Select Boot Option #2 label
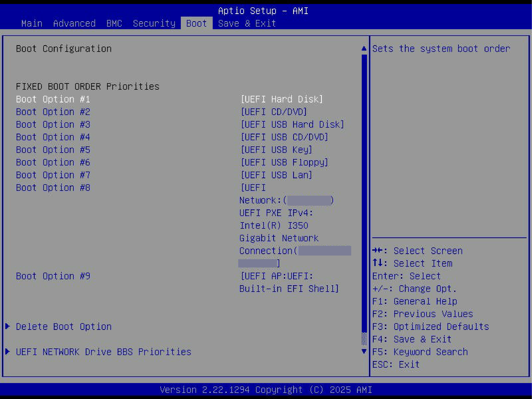The width and height of the screenshot is (532, 399). point(53,112)
